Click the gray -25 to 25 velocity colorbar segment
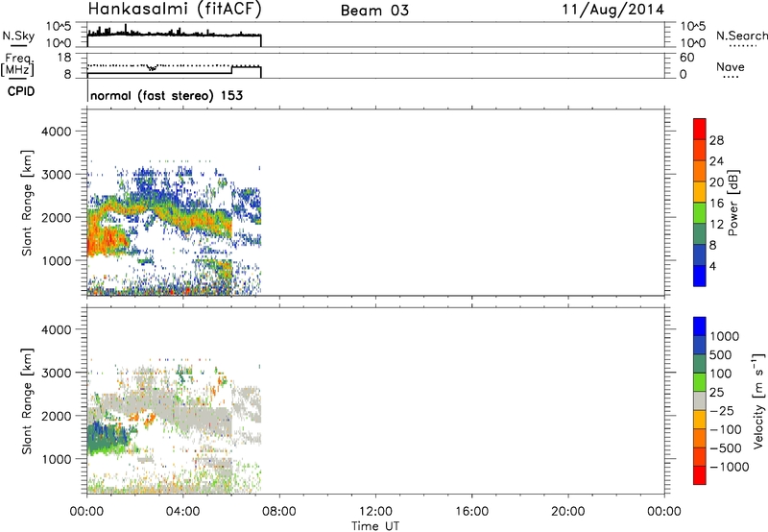This screenshot has height=532, width=768. (x=700, y=400)
